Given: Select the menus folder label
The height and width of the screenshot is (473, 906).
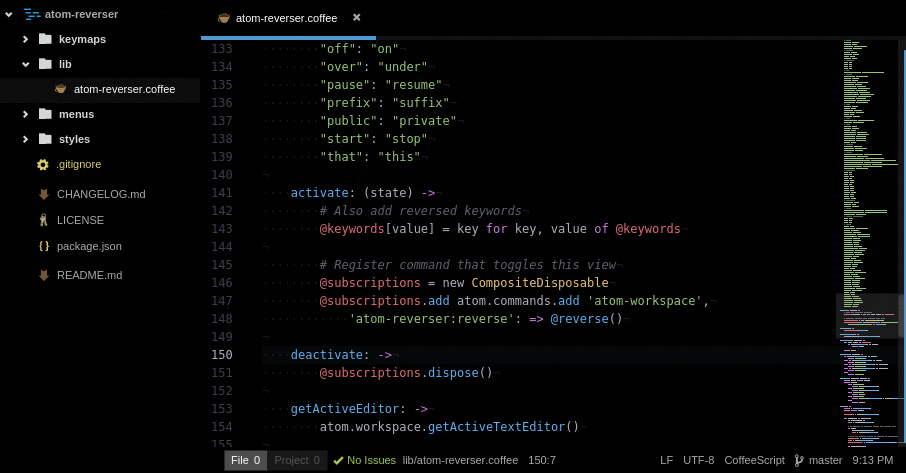Looking at the screenshot, I should point(76,114).
